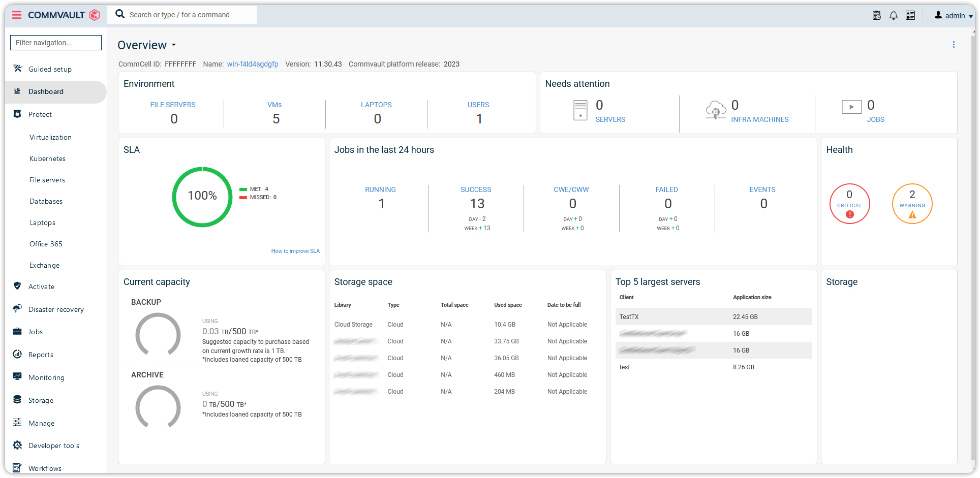
Task: Click the Critical health circle
Action: click(849, 204)
